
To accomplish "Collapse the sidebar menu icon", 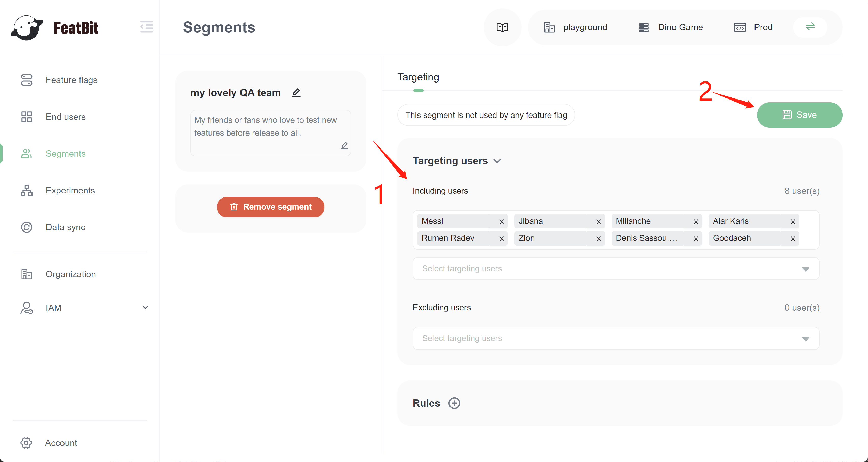I will 147,27.
